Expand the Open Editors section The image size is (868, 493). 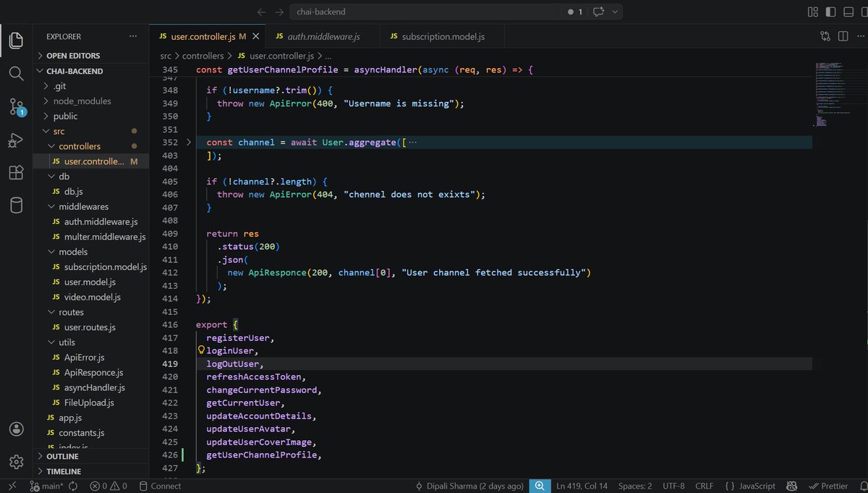[90, 56]
